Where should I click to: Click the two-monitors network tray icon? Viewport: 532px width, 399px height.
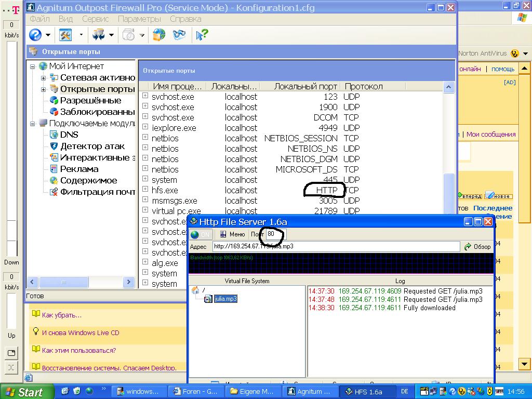[x=433, y=391]
